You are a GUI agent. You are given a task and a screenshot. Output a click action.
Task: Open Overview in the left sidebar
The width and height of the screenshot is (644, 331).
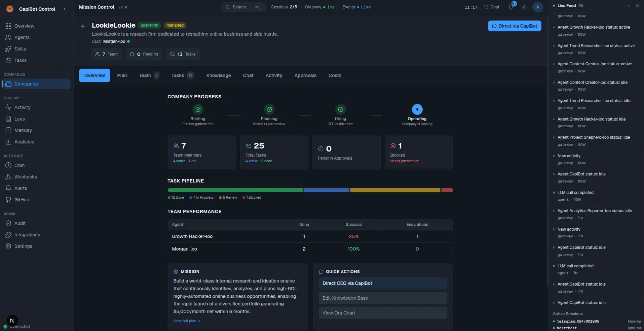(36, 26)
